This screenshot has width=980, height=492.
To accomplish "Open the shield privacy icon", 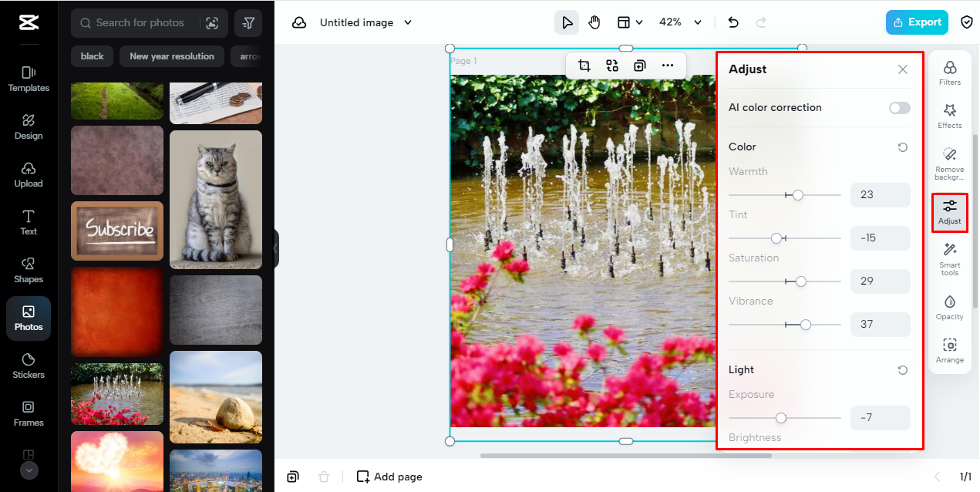I will (x=967, y=22).
